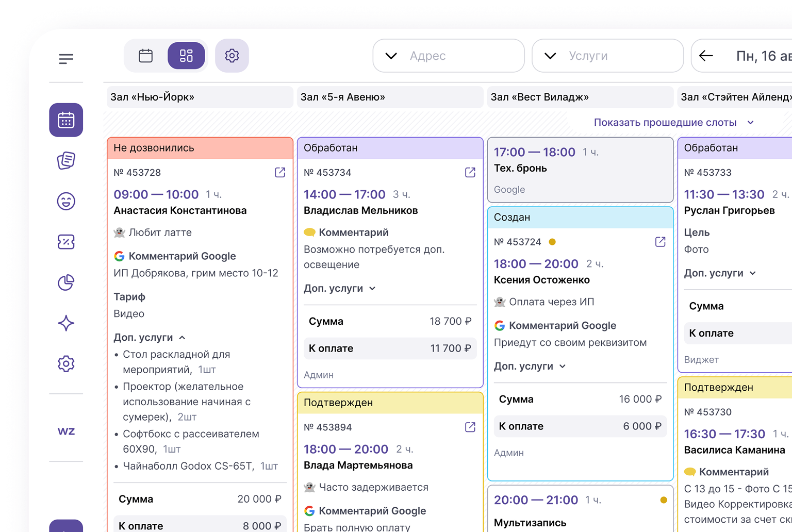Click comment bubble in Василиса Каманина card

coord(690,472)
